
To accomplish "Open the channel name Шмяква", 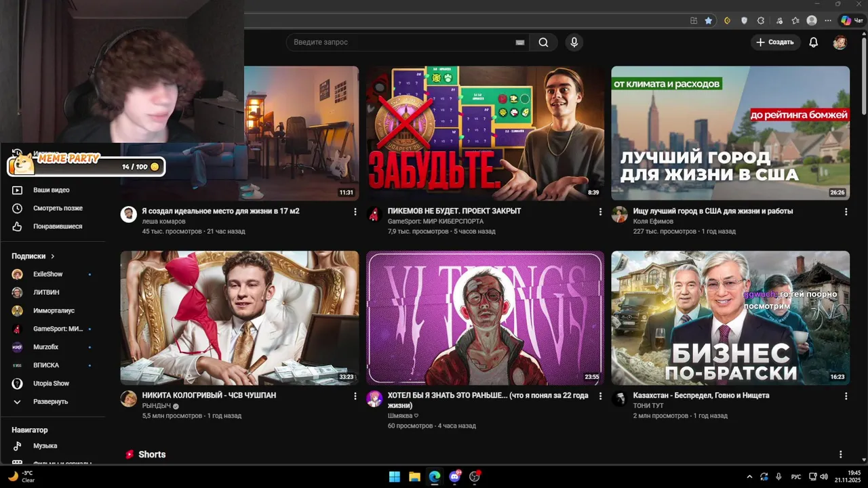I will click(400, 415).
